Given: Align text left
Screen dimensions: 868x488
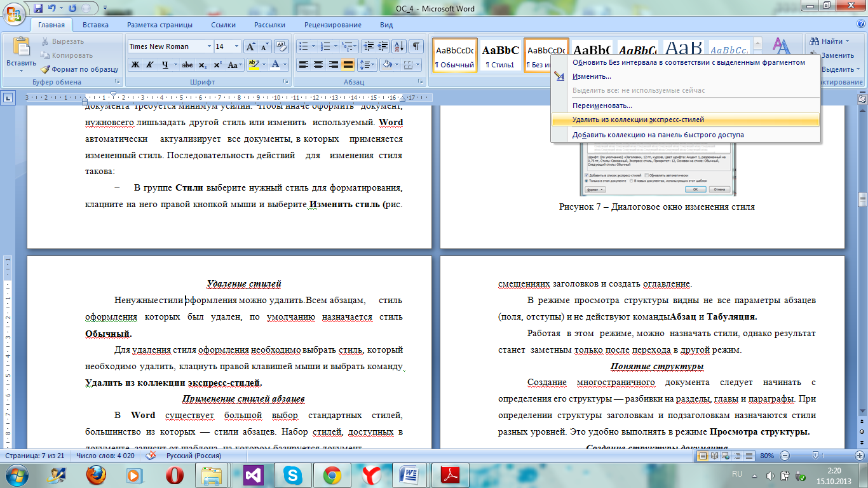Looking at the screenshot, I should point(304,65).
